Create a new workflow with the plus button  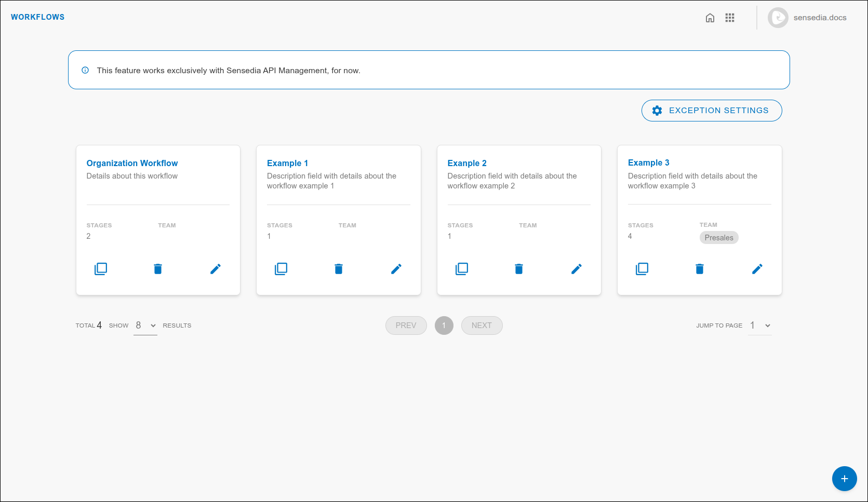[x=844, y=479]
